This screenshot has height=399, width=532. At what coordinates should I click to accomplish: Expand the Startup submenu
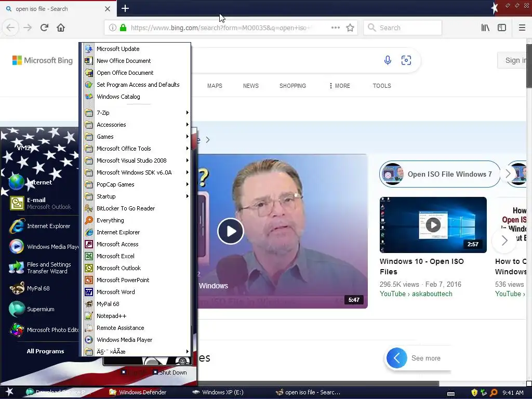click(136, 196)
